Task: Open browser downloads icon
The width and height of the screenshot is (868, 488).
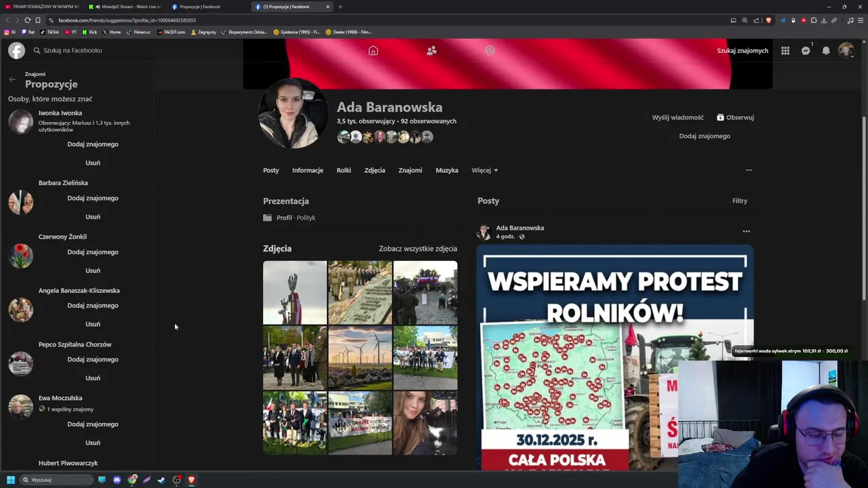Action: [824, 20]
